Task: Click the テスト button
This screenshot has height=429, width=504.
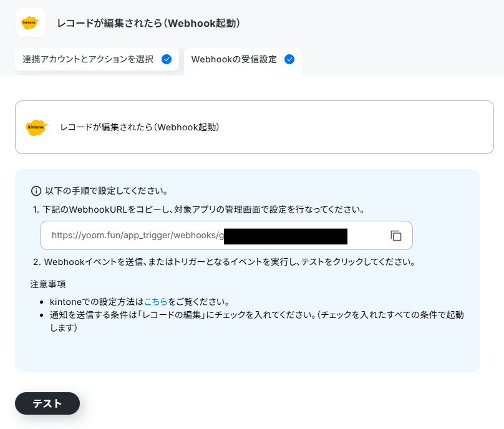Action: point(47,403)
